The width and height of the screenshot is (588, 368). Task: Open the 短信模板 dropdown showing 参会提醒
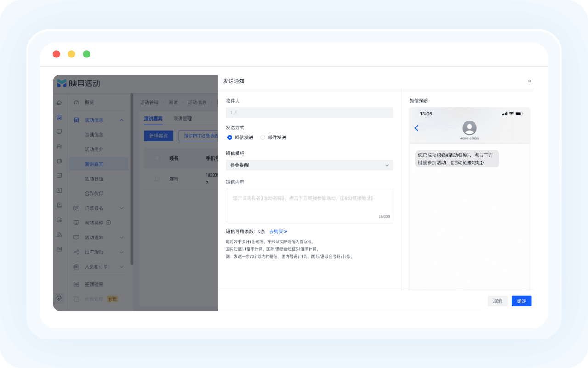coord(309,165)
